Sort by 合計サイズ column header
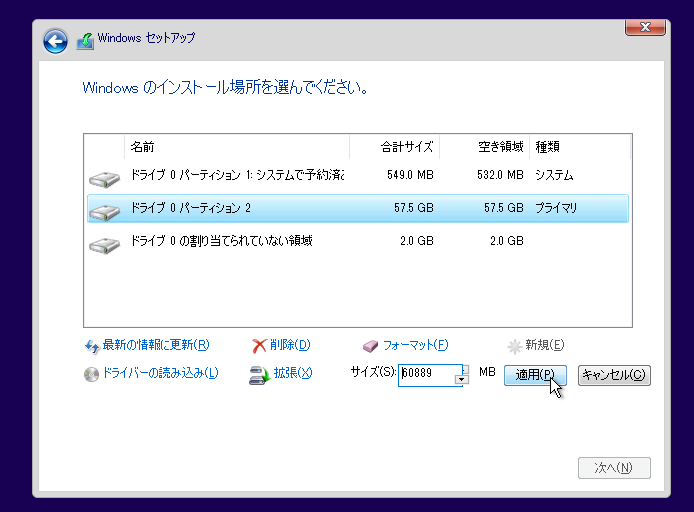Viewport: 694px width, 512px height. [394, 146]
